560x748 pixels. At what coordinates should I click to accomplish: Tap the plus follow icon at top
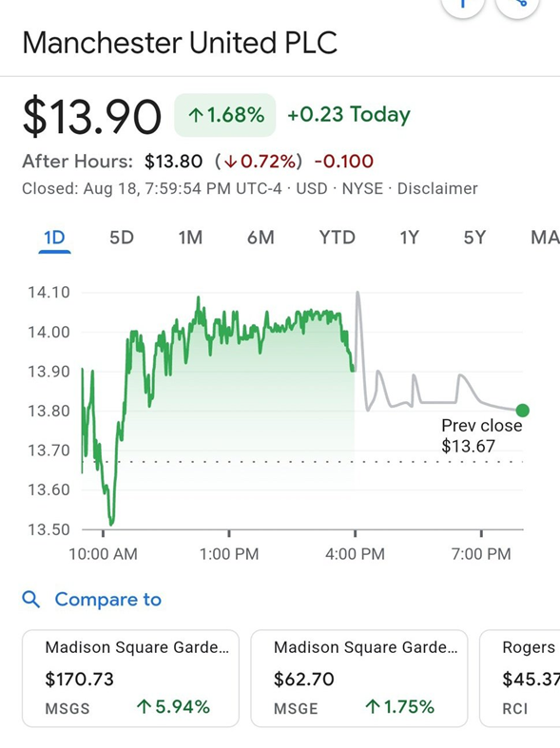[x=463, y=5]
